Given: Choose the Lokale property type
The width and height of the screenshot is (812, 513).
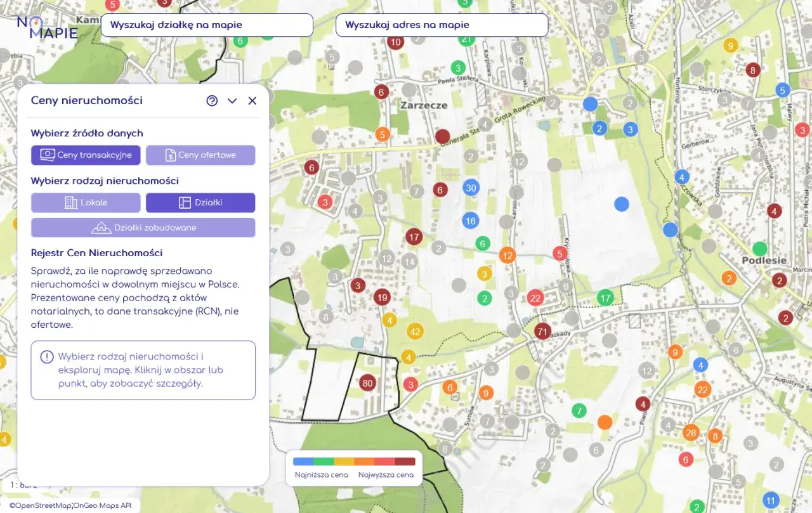Looking at the screenshot, I should point(86,203).
